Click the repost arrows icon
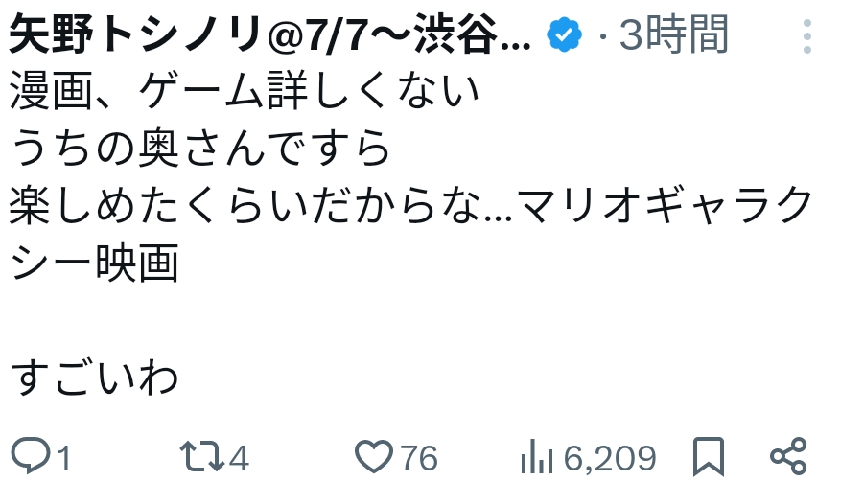Screen dimensions: 864x504 tap(202, 458)
